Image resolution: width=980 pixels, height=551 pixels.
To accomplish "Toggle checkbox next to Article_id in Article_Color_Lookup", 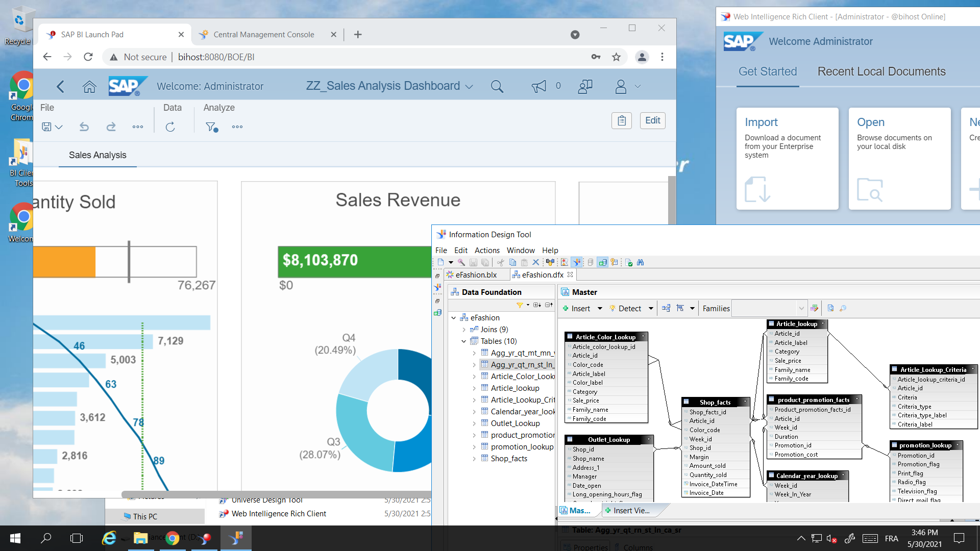I will (x=568, y=355).
